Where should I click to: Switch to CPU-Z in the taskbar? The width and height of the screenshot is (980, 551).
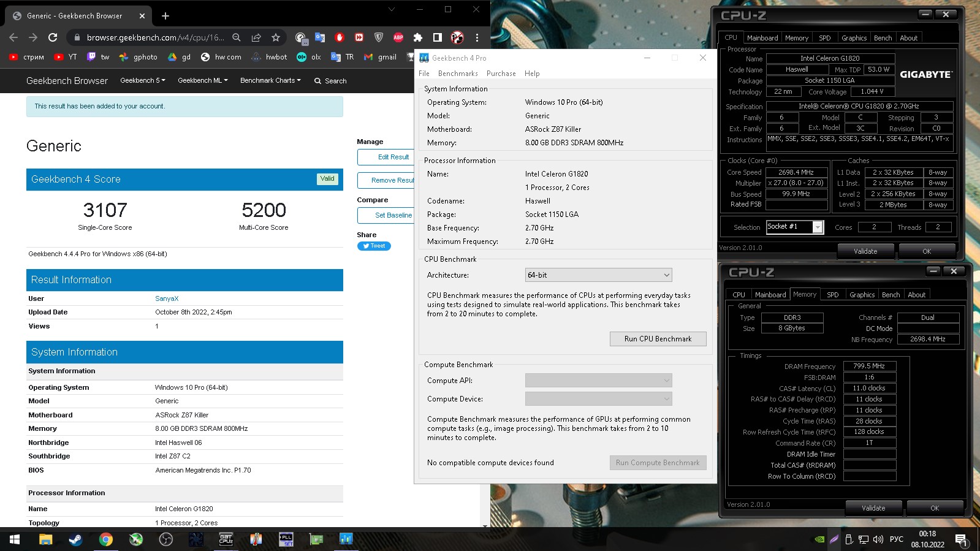pyautogui.click(x=226, y=539)
